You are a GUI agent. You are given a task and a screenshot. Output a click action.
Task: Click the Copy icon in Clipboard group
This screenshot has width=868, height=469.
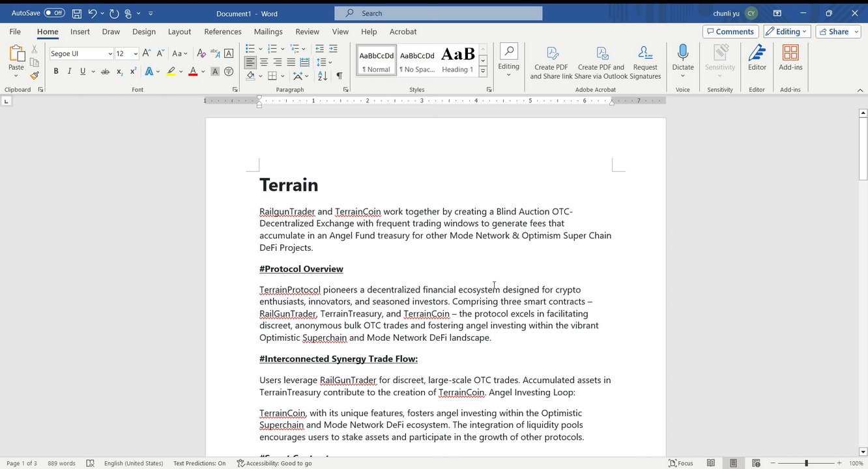[35, 63]
